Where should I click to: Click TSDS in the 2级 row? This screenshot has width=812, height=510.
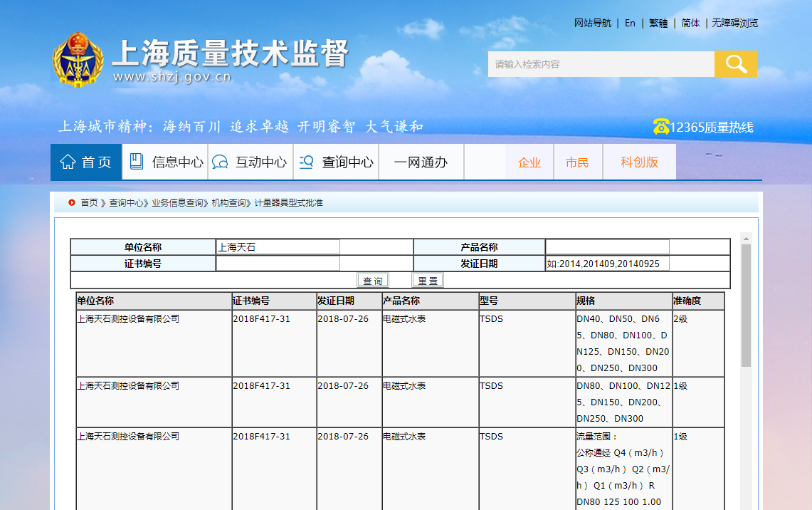[x=492, y=319]
